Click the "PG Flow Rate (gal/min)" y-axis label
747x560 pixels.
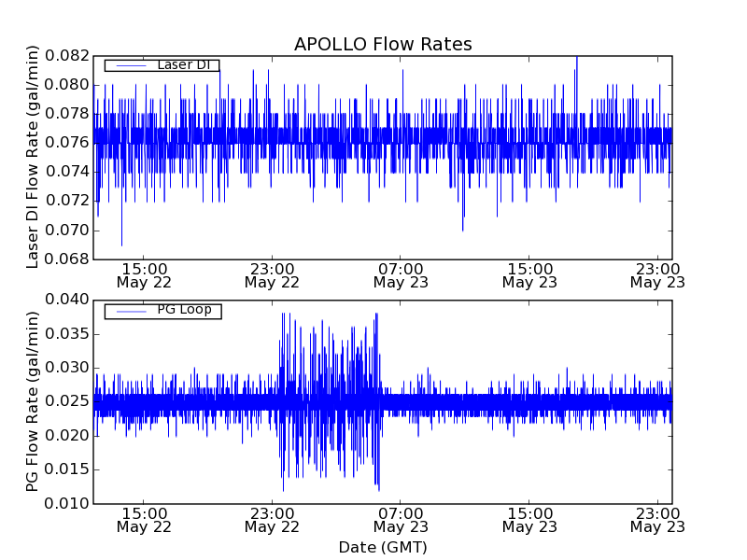[33, 401]
